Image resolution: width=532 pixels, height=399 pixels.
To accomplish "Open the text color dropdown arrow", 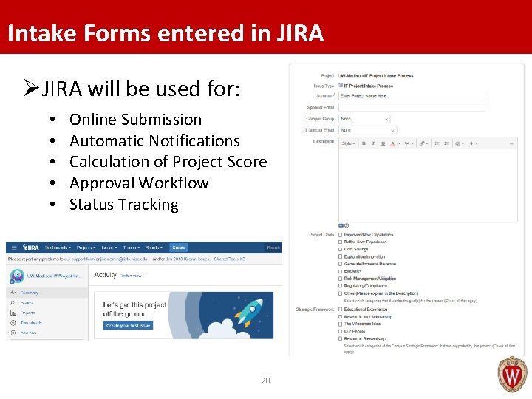I will (399, 143).
